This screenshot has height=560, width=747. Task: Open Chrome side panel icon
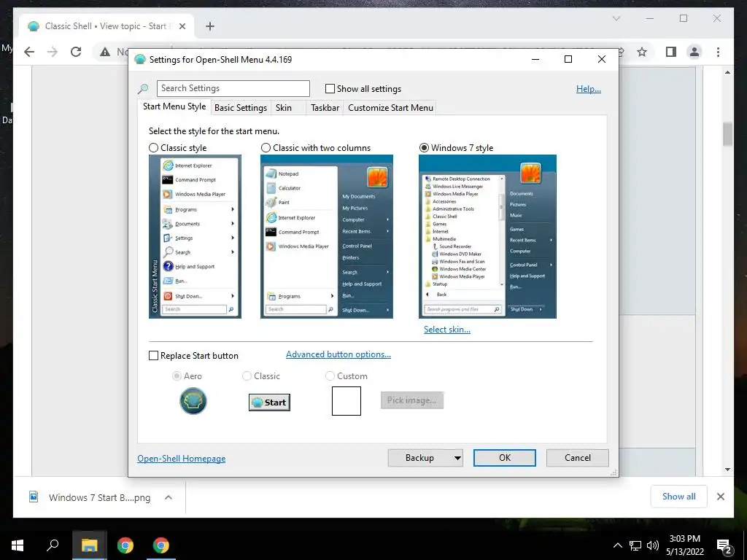coord(671,52)
